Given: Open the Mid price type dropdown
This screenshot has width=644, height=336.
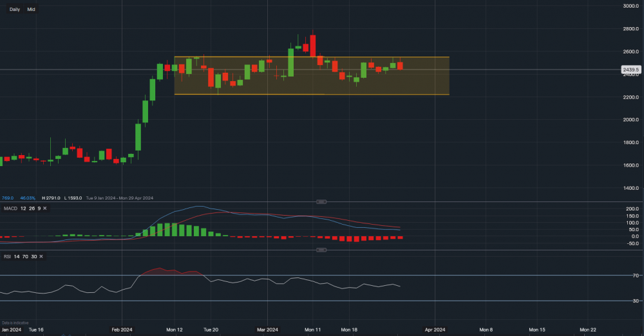Looking at the screenshot, I should point(31,10).
